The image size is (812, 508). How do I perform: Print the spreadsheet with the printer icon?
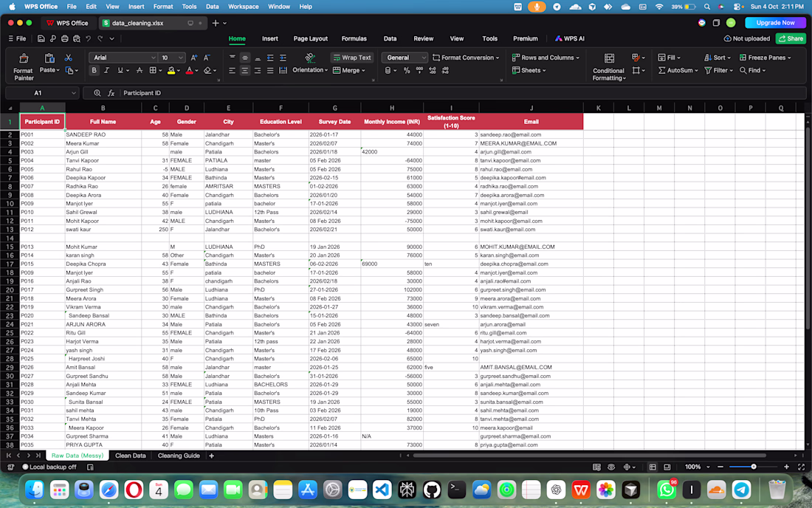[65, 39]
